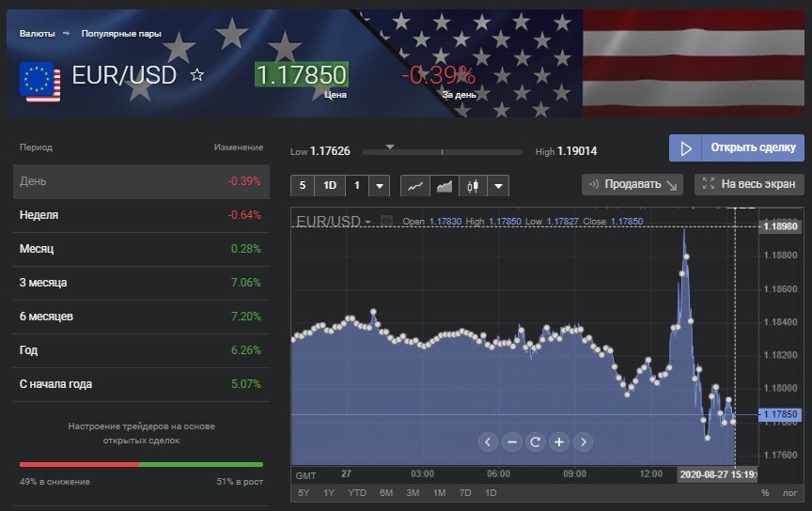Select the Неделя period row

141,215
